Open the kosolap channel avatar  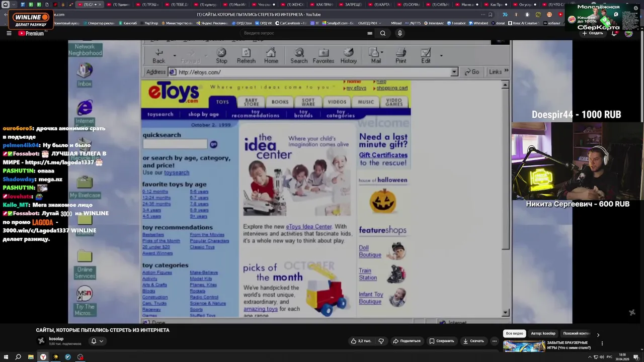click(41, 341)
